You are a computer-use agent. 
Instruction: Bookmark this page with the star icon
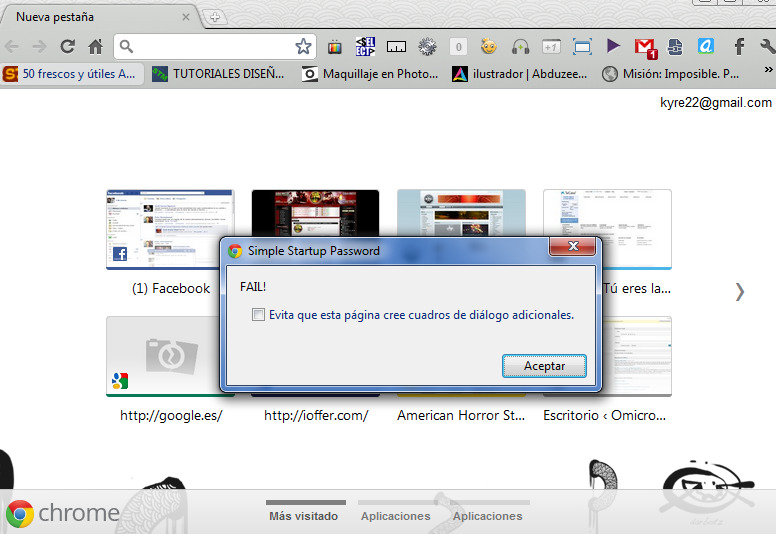tap(303, 47)
